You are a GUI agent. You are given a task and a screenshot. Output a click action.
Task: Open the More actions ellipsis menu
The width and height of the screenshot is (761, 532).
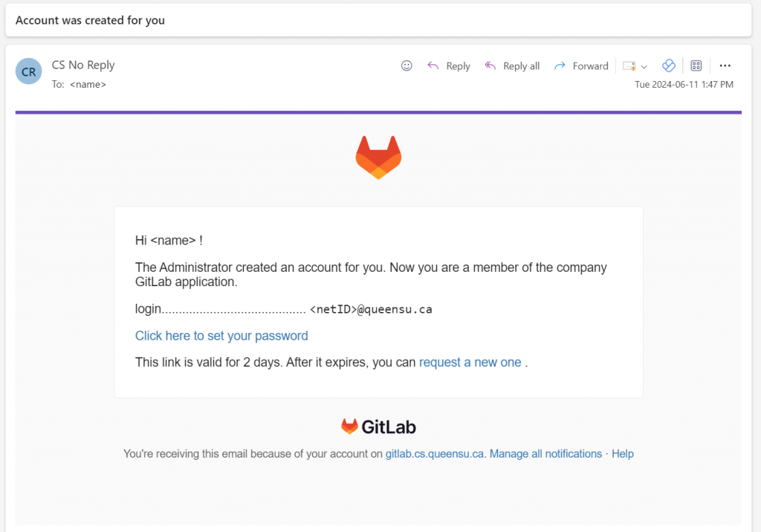[725, 65]
